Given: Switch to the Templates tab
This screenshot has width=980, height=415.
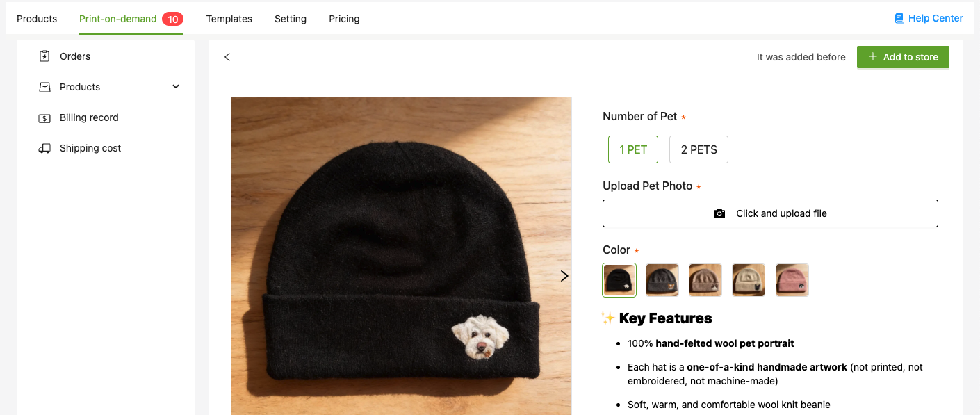Looking at the screenshot, I should [229, 19].
